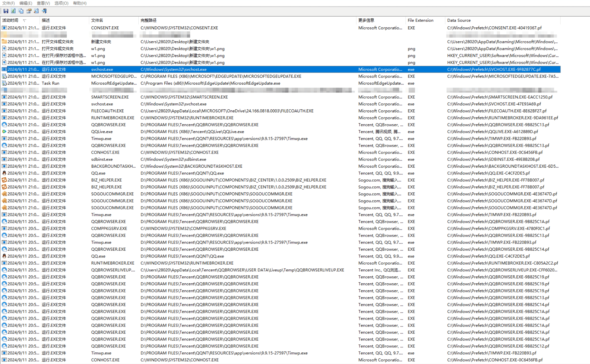Viewport: 590px width, 364px height.
Task: Open the 帮助(H) menu
Action: 80,3
